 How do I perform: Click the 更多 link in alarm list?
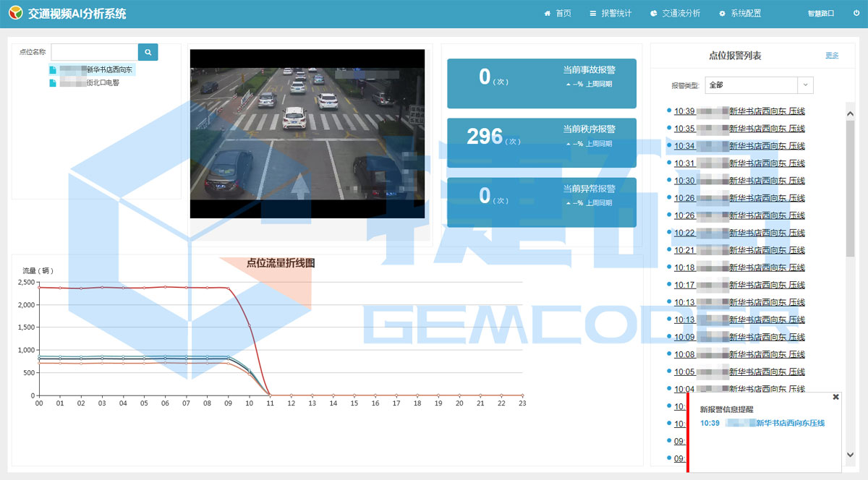[832, 56]
